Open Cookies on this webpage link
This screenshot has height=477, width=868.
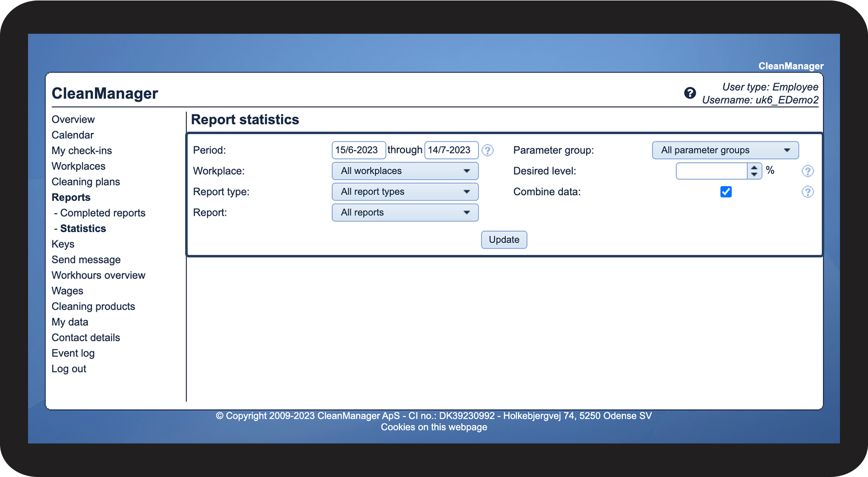[434, 427]
